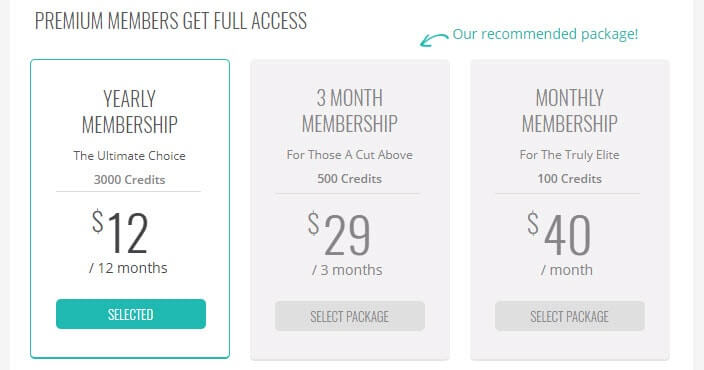Select the 3 Month Membership package button
The width and height of the screenshot is (704, 370).
coord(350,316)
